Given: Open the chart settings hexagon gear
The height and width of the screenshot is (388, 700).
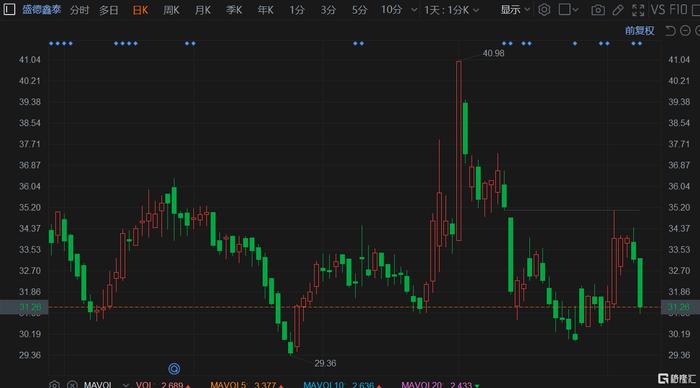Looking at the screenshot, I should (x=544, y=9).
